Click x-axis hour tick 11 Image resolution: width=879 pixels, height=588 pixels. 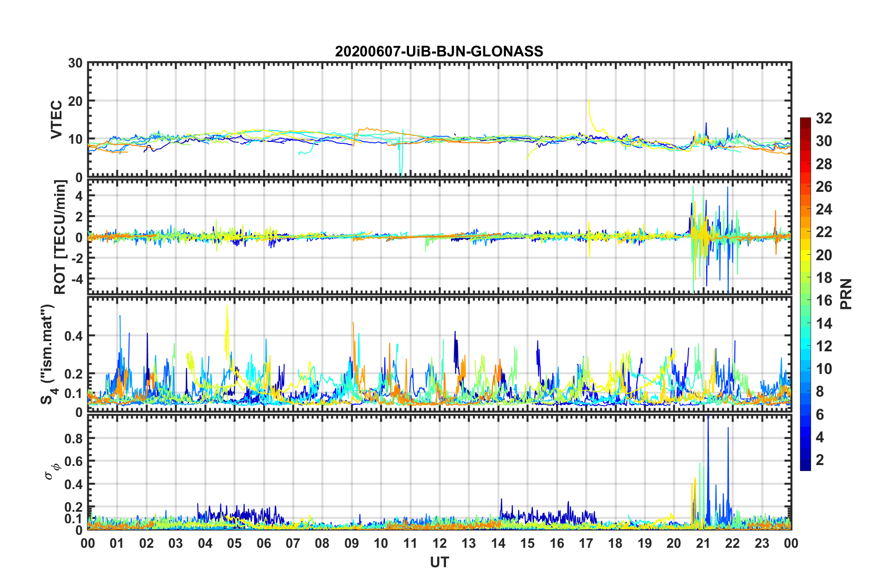410,543
